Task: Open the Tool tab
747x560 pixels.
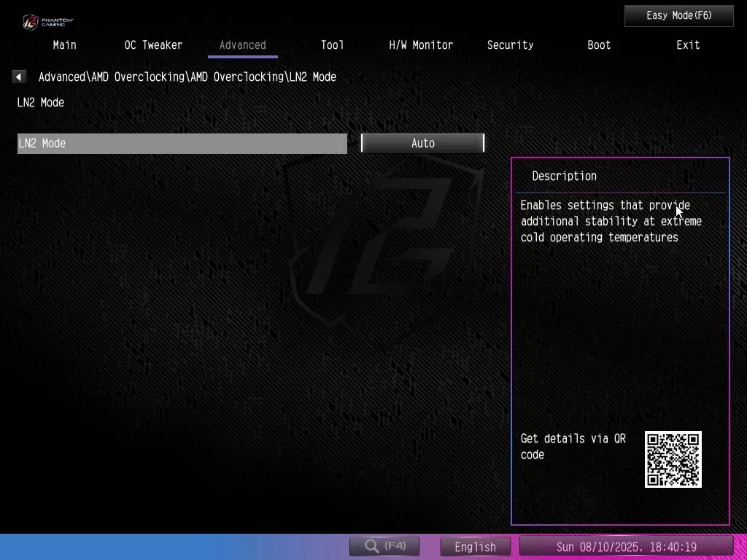Action: click(x=332, y=45)
